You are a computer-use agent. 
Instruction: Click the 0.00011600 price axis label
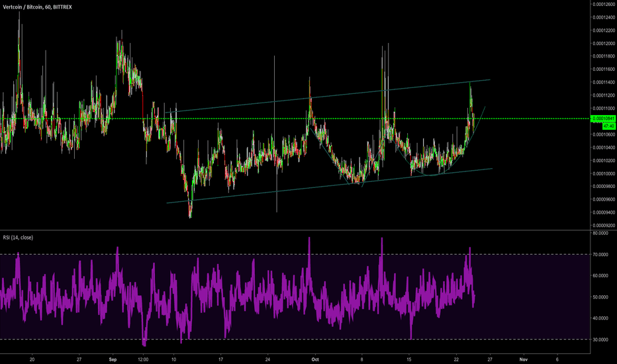[x=604, y=69]
